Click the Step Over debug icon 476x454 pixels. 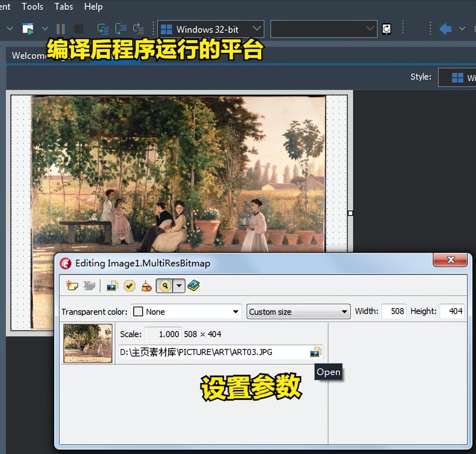point(121,29)
